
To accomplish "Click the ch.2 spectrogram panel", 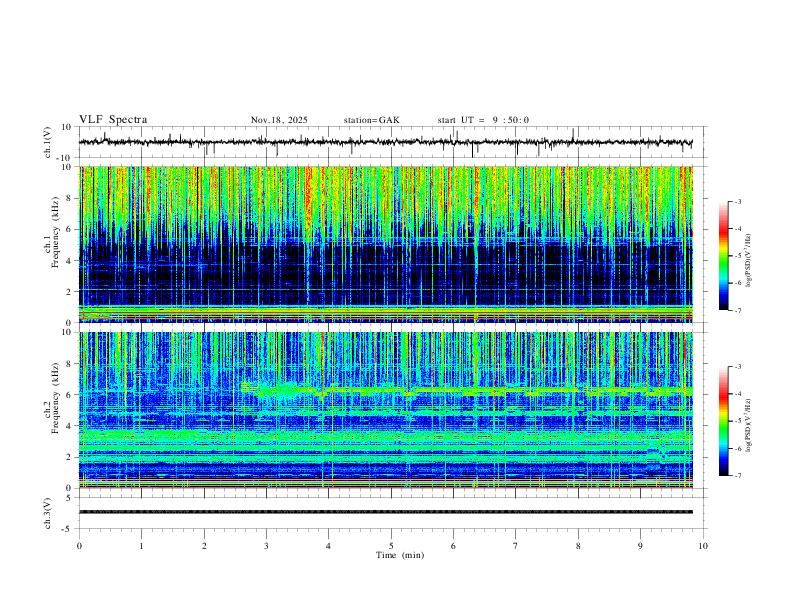I will coord(386,410).
